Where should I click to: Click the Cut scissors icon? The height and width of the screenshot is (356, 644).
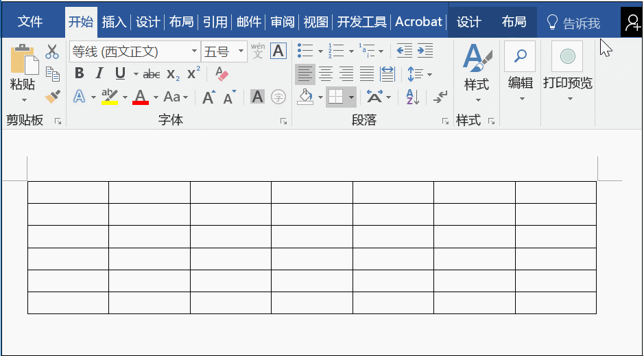[x=52, y=51]
